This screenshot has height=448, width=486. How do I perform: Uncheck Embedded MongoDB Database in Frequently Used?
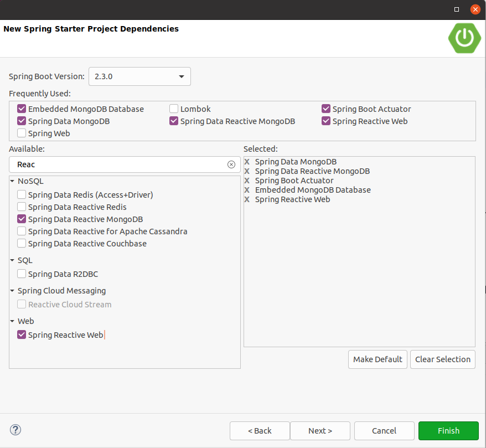pyautogui.click(x=22, y=109)
